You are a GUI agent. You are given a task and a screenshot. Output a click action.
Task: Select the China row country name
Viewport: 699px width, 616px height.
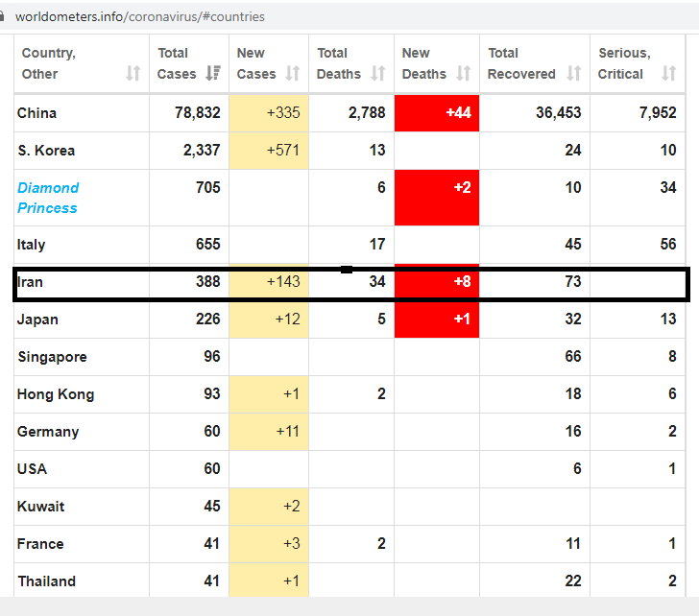pos(37,113)
